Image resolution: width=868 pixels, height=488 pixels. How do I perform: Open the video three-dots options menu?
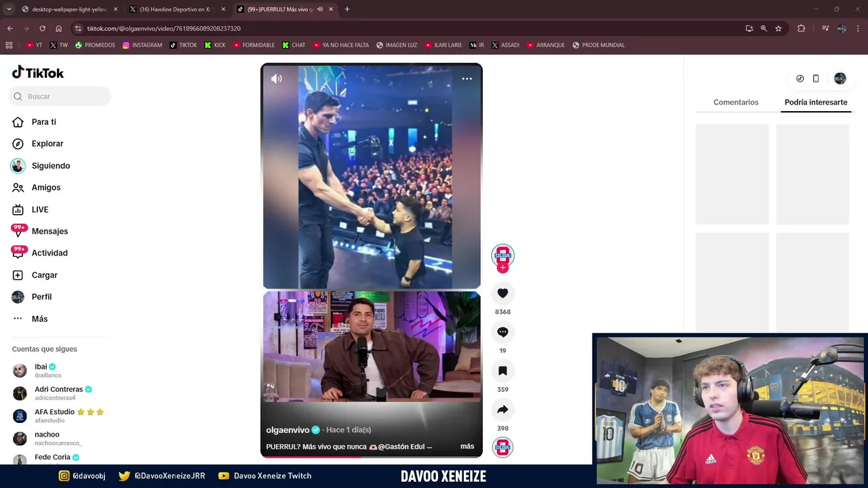coord(467,79)
